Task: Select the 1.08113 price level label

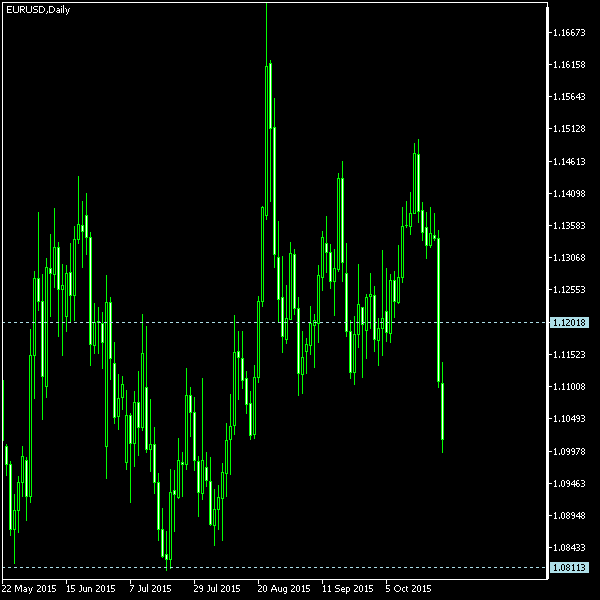Action: [569, 567]
